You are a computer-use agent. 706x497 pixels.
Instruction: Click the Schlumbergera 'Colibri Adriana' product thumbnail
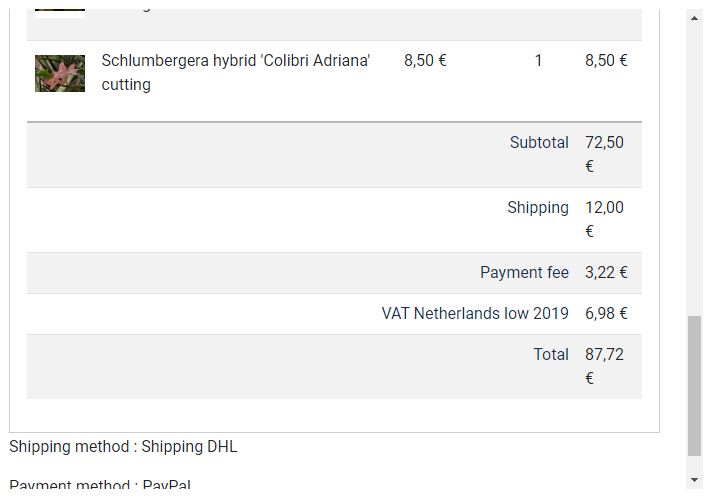tap(60, 73)
